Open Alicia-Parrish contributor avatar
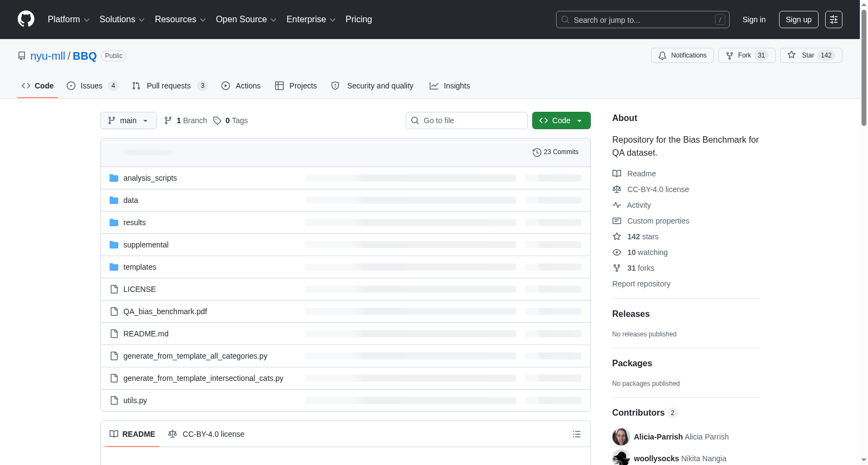 [x=621, y=437]
